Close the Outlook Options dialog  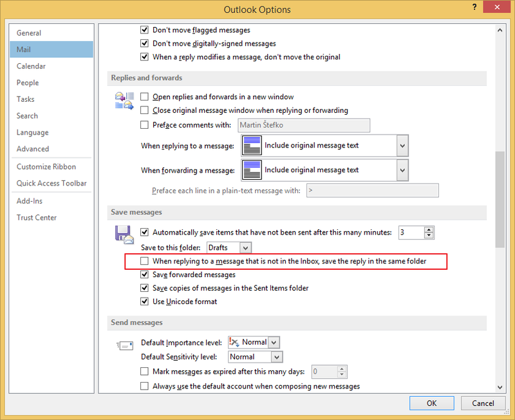[x=496, y=7]
